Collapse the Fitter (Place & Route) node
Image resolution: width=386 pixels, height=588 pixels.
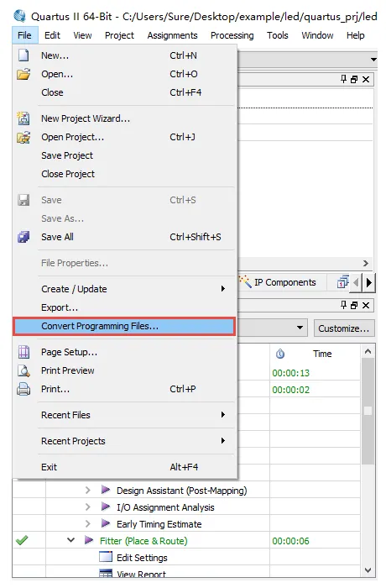pyautogui.click(x=70, y=540)
